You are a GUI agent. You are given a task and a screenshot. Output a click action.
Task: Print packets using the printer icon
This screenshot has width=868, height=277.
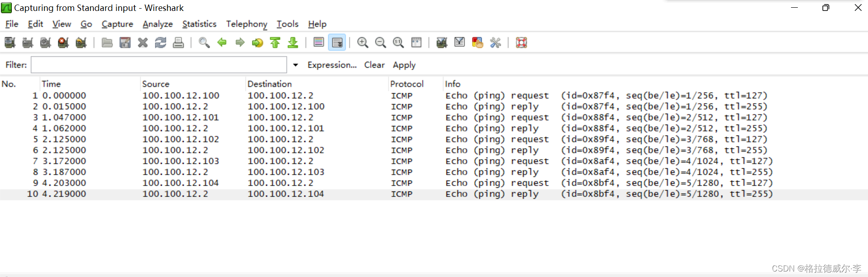178,43
